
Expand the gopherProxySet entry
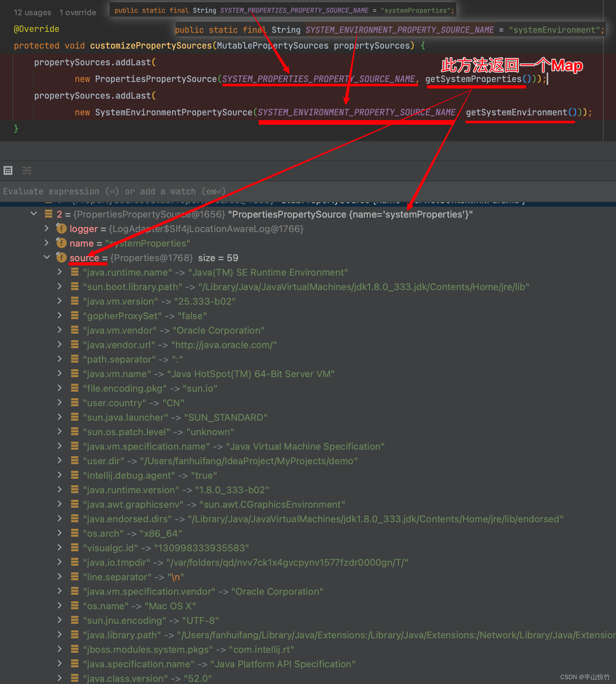(60, 316)
